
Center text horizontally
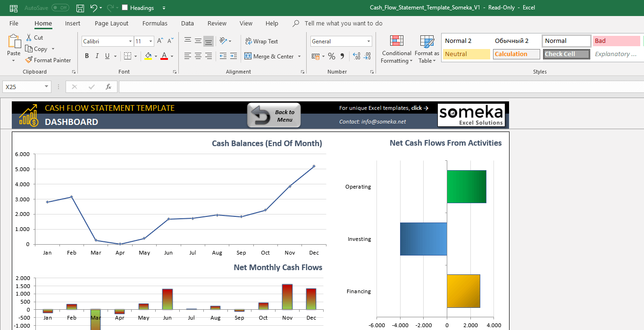click(x=198, y=56)
